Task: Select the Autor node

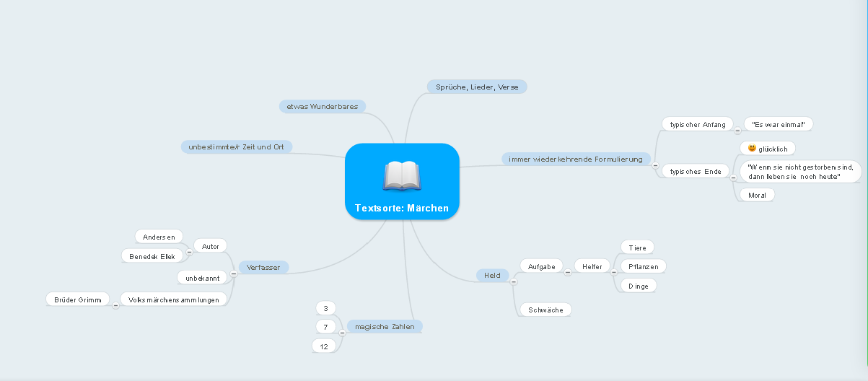Action: (x=211, y=246)
